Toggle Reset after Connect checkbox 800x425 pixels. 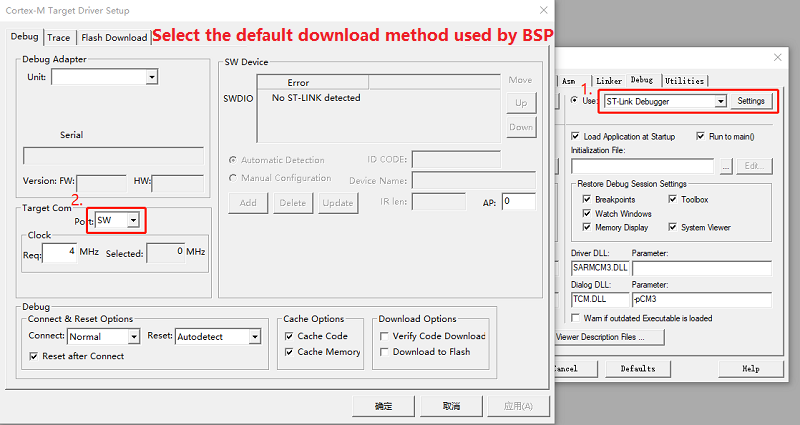click(x=35, y=356)
